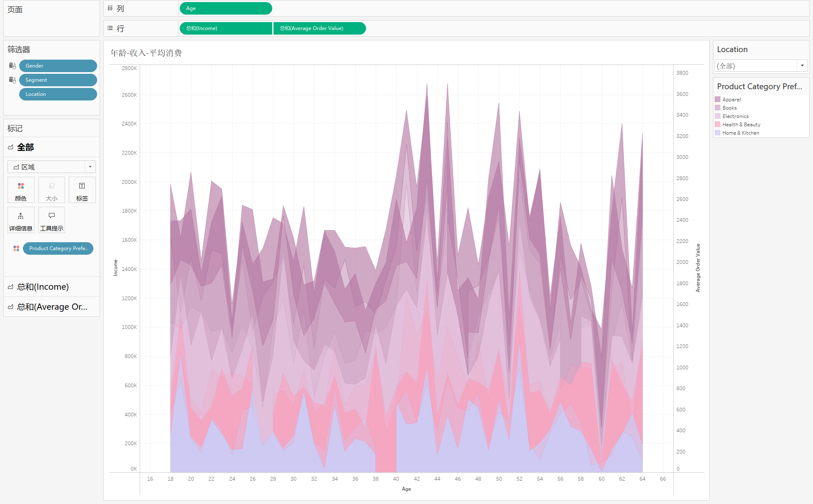Click the 总和(Average Order Value) row pill
Viewport: 813px width, 504px height.
[319, 28]
